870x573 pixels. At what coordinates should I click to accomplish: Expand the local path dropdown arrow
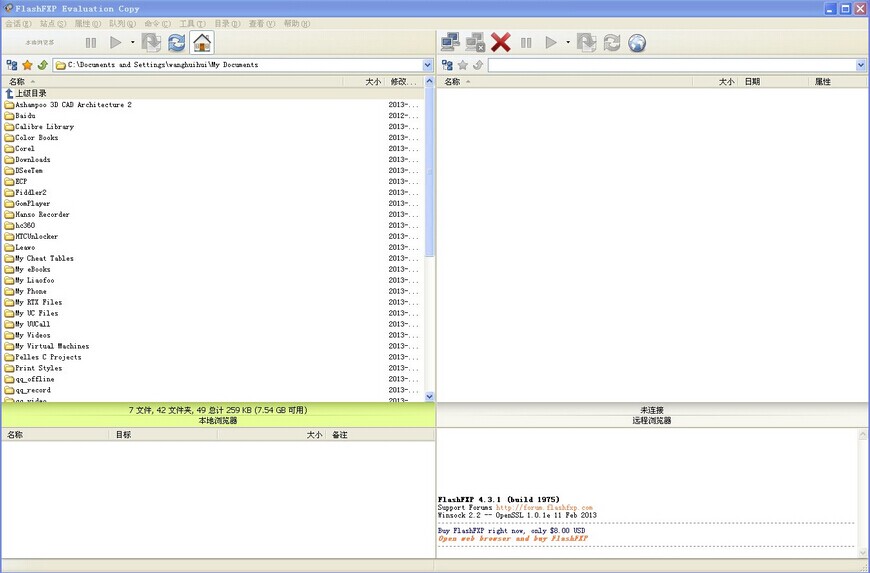427,65
